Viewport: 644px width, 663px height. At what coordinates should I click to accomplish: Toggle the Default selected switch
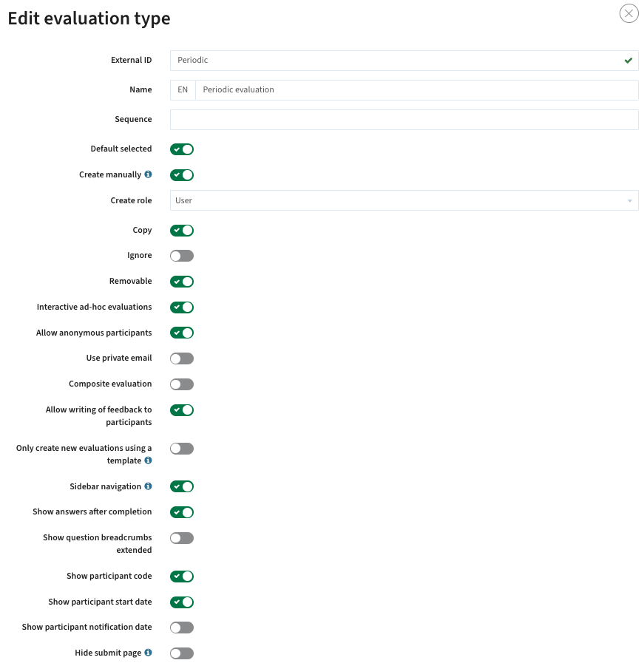click(182, 149)
